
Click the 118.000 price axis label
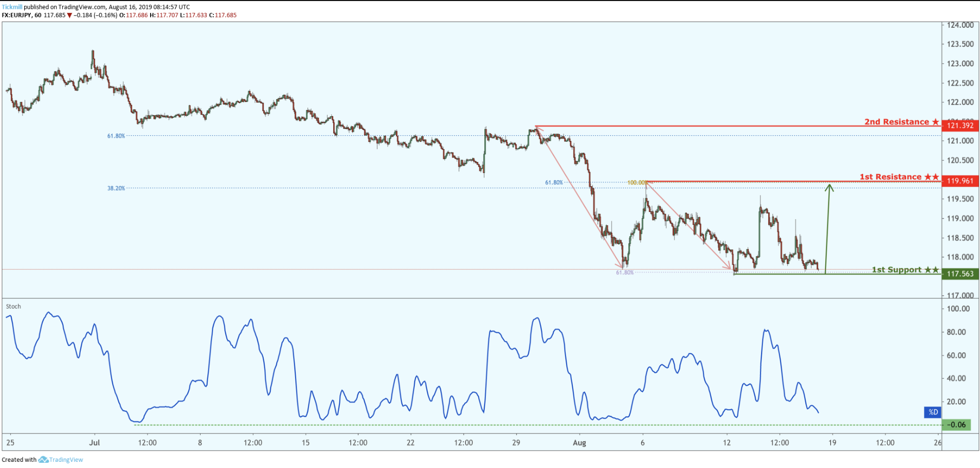click(x=960, y=257)
